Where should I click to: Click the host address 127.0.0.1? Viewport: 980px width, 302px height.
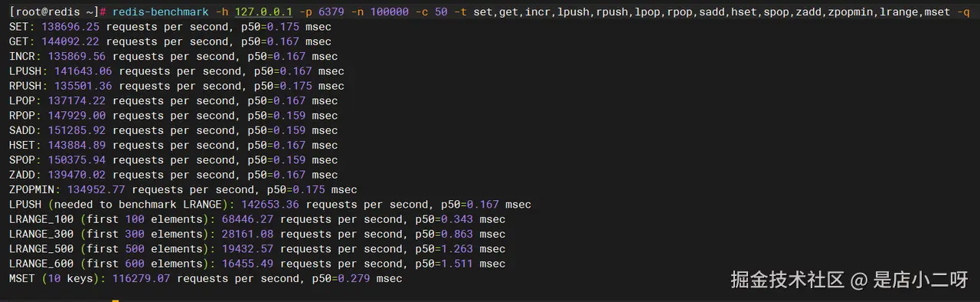click(x=265, y=12)
